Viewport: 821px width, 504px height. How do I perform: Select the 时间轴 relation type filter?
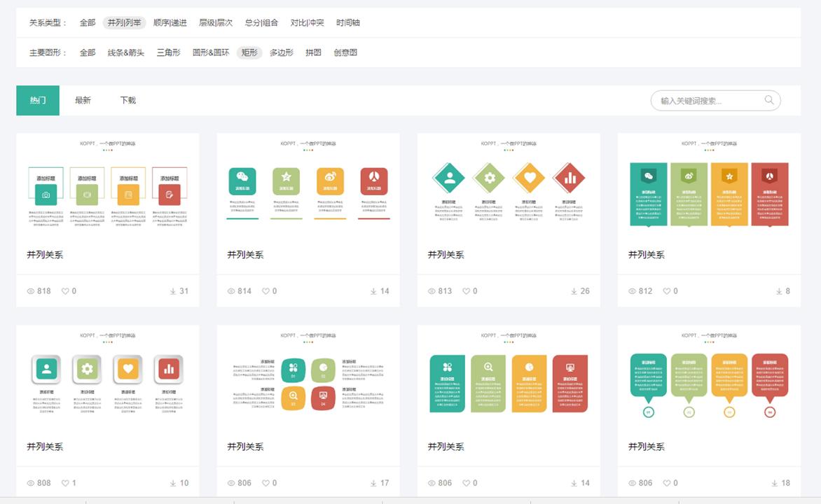pyautogui.click(x=349, y=22)
